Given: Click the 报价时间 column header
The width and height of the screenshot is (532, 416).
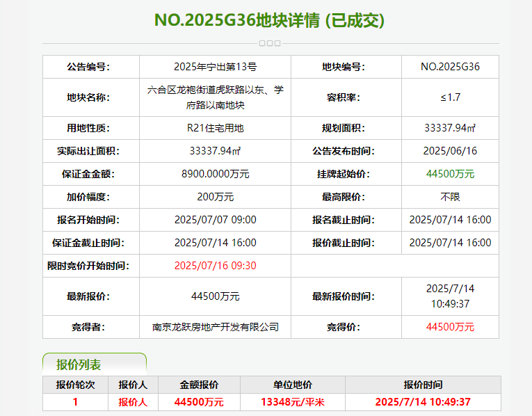Looking at the screenshot, I should point(423,385).
